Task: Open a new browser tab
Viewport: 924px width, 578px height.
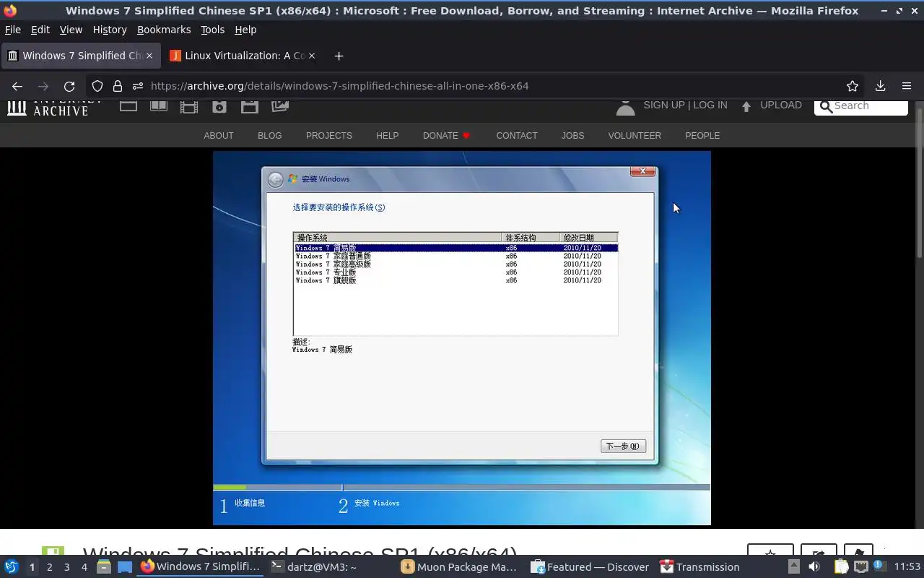Action: [x=339, y=56]
